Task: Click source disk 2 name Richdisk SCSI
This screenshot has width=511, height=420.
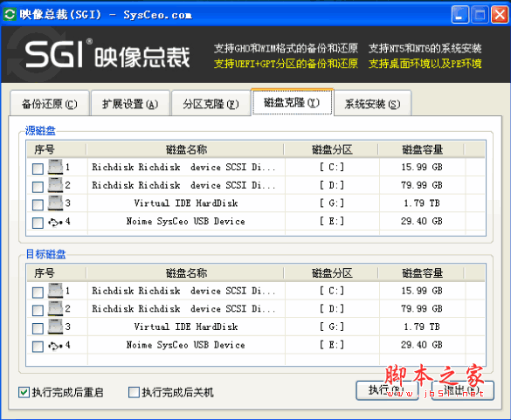Action: click(183, 185)
